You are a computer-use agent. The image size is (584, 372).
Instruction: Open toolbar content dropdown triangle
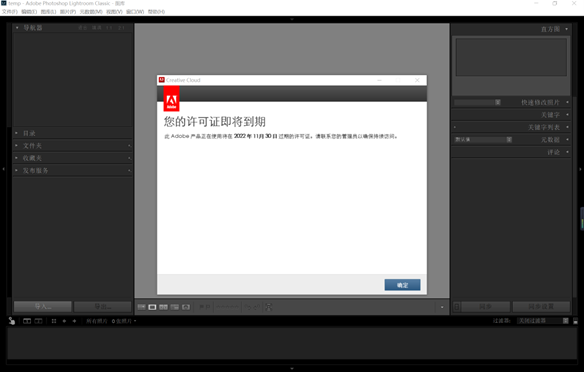pos(442,307)
